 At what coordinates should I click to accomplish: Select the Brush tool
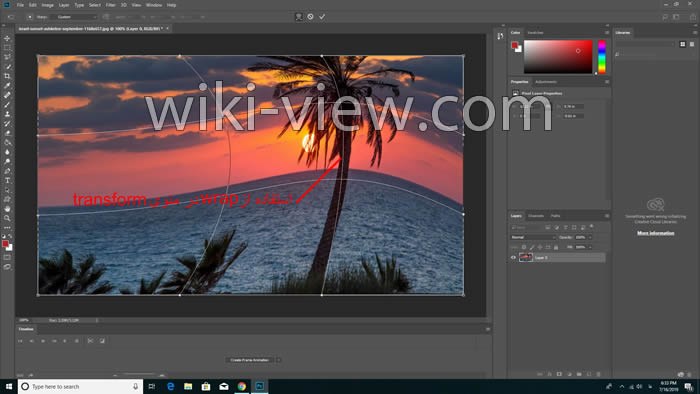(7, 105)
